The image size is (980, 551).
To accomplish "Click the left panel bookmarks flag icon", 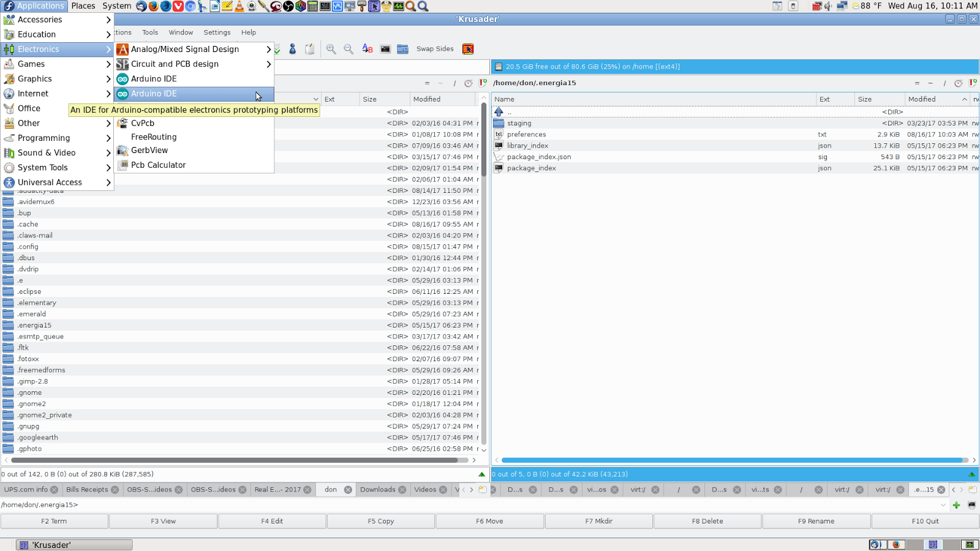I will coord(483,83).
